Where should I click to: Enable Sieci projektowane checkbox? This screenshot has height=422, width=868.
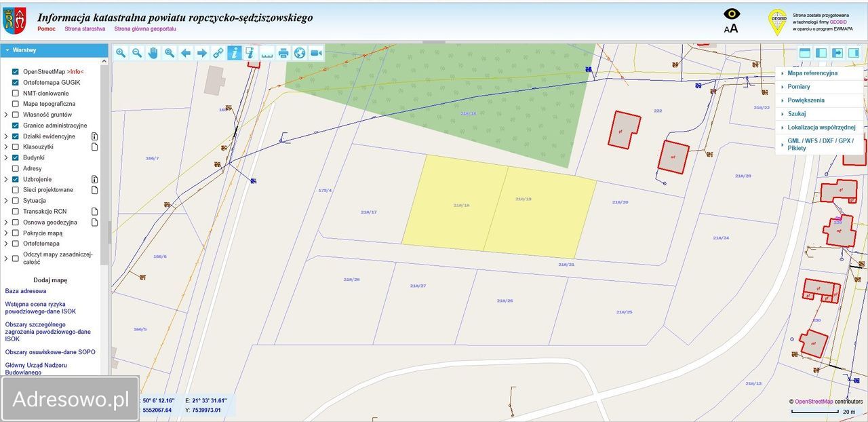coord(16,190)
